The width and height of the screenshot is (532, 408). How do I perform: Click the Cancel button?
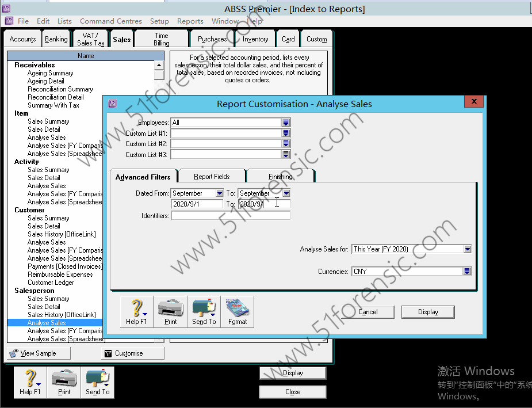click(x=368, y=311)
